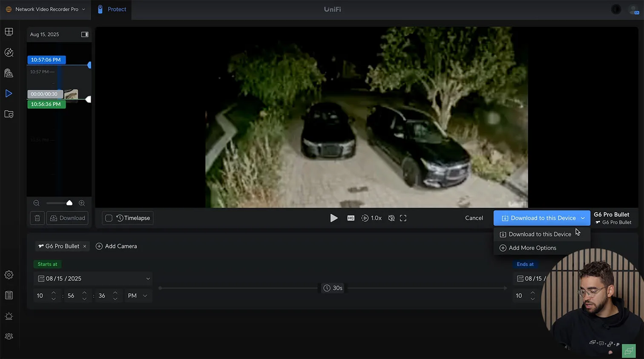
Task: Delete the clip with the trash button
Action: (37, 218)
